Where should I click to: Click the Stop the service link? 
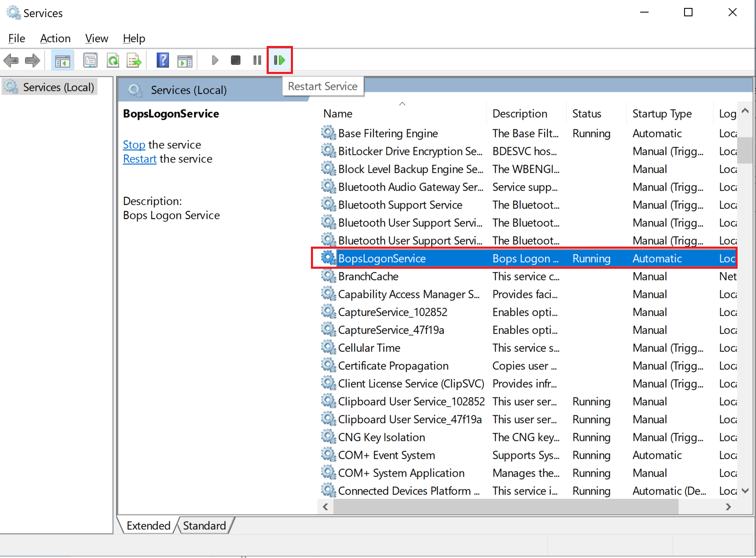tap(134, 145)
